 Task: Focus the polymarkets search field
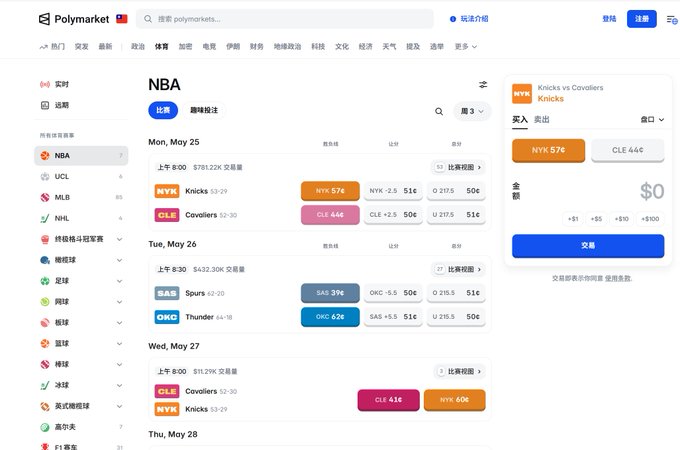pyautogui.click(x=284, y=19)
